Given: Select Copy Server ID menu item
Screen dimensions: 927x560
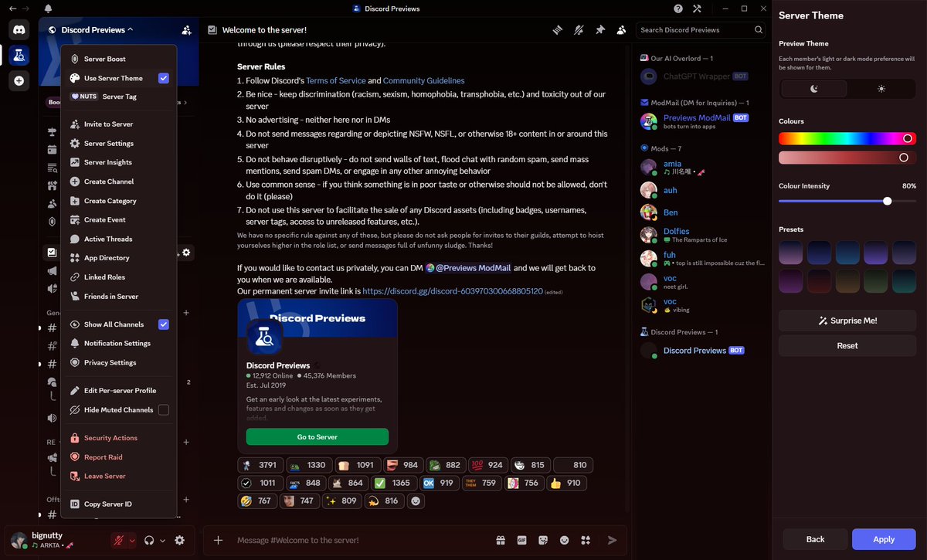Looking at the screenshot, I should [119, 504].
